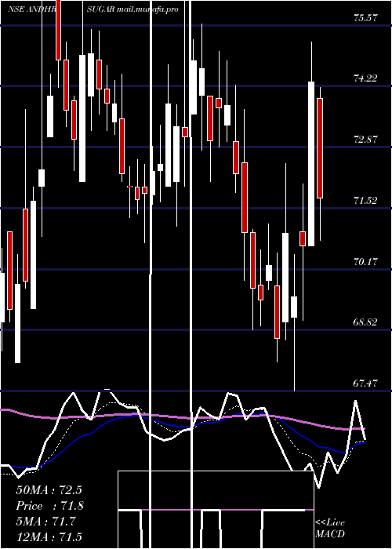Click the 67.47 price axis label
This screenshot has width=392, height=549.
365,383
